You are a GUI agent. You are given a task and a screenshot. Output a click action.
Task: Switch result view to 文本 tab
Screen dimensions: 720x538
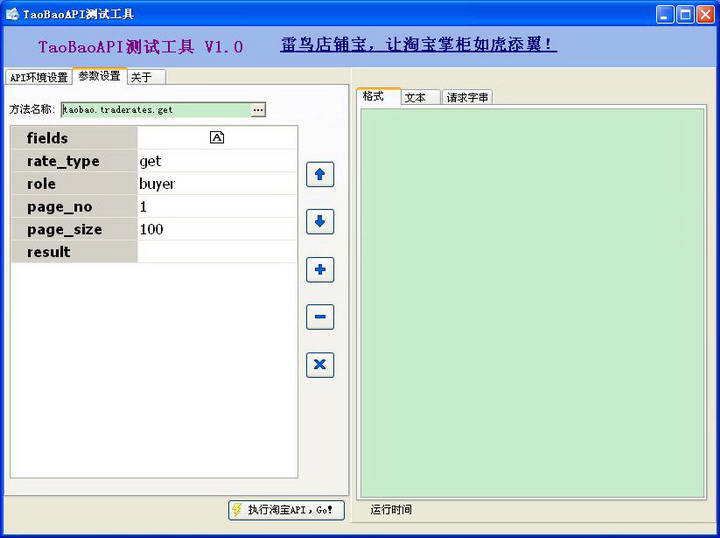click(x=421, y=97)
